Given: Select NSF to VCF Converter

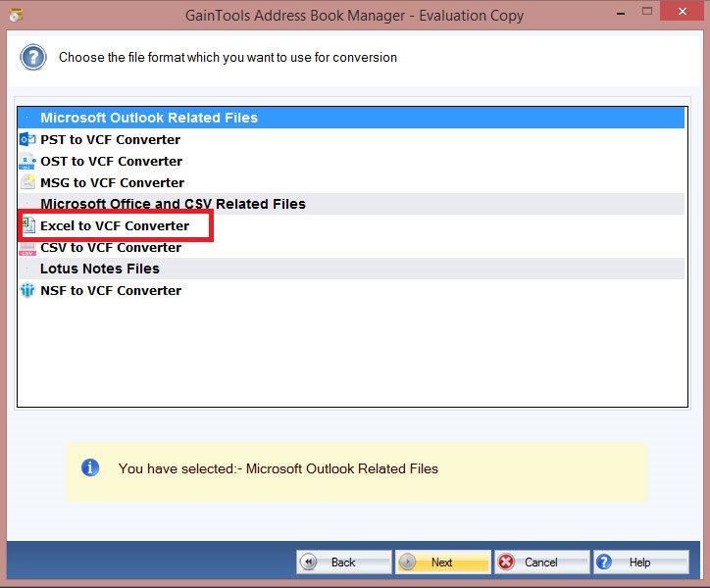Looking at the screenshot, I should point(111,291).
